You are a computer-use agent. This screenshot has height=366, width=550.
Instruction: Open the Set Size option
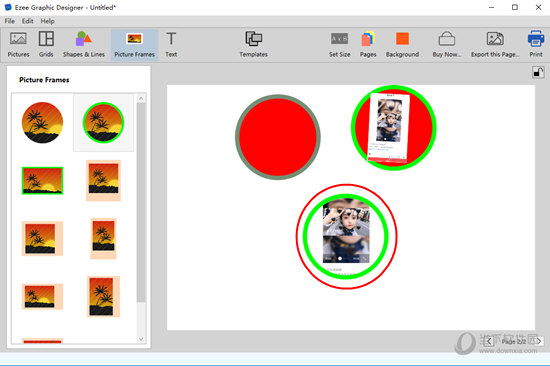pyautogui.click(x=340, y=45)
